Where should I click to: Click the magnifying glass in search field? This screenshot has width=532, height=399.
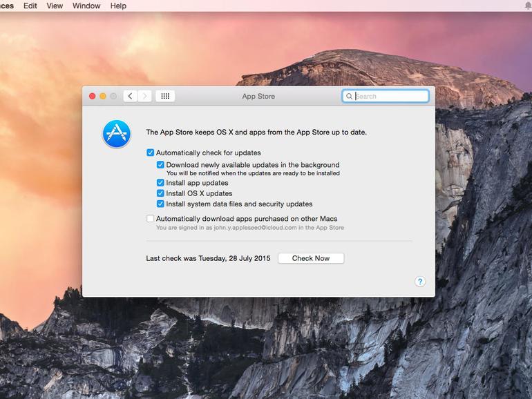point(349,96)
